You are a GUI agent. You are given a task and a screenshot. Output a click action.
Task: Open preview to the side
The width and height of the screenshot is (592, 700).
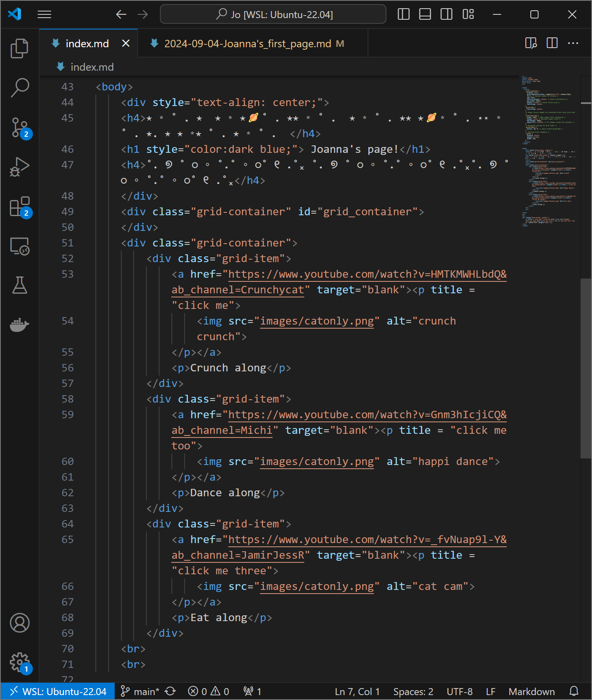pos(531,43)
